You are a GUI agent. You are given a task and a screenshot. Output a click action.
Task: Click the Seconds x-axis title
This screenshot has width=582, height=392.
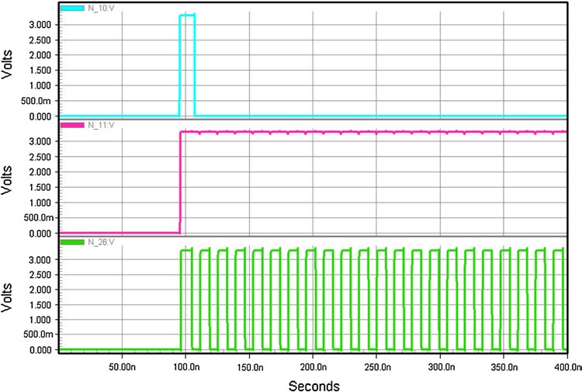(x=314, y=385)
